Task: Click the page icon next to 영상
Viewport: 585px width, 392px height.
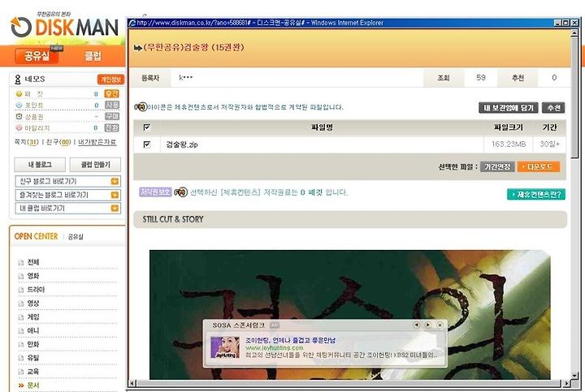Action: [x=21, y=304]
